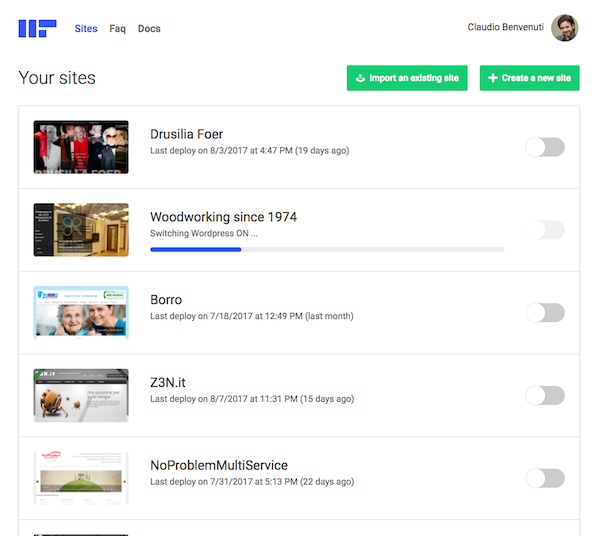Click the Claudio Benvenuti user name
The image size is (600, 536).
pos(505,27)
